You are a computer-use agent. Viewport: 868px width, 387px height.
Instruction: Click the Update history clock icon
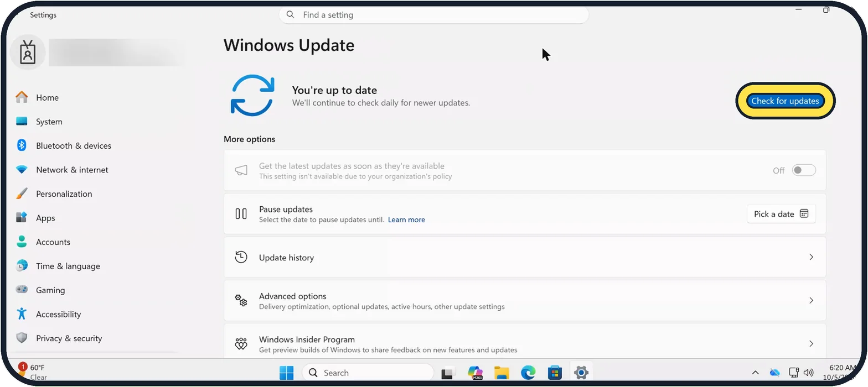(x=241, y=257)
